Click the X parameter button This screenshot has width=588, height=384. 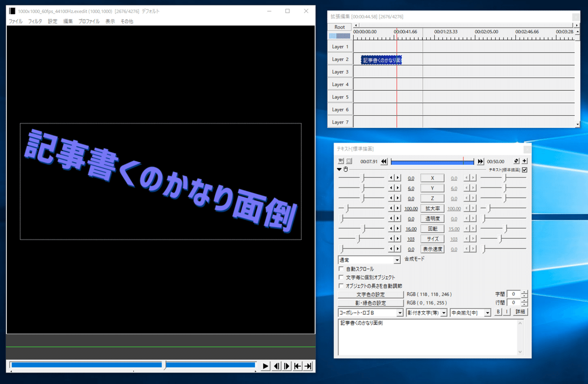click(x=433, y=179)
